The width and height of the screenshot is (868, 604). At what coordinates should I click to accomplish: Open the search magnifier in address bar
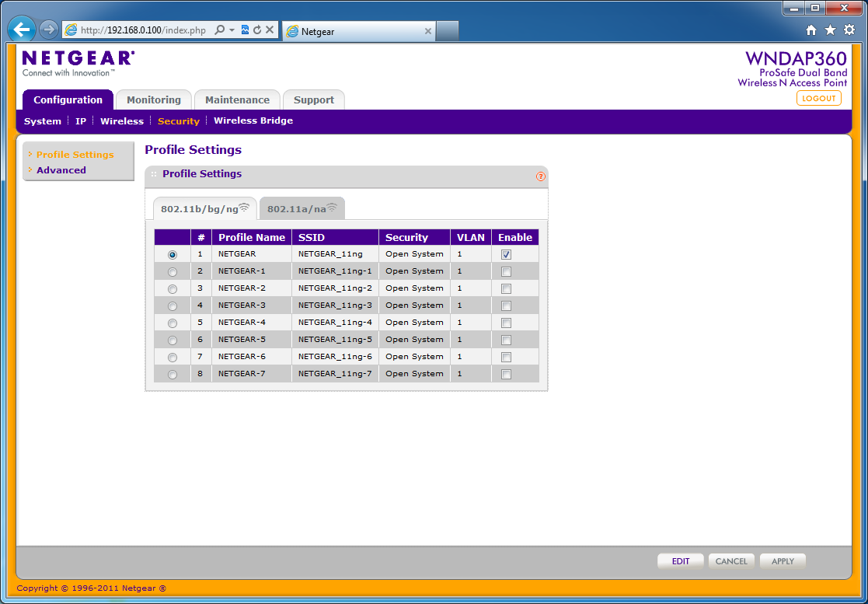(x=220, y=30)
